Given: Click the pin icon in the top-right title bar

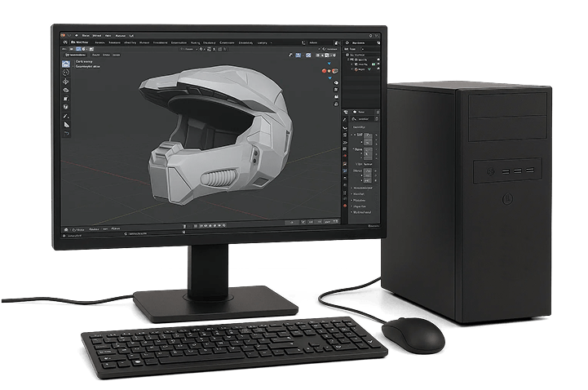Looking at the screenshot, I should (x=370, y=36).
